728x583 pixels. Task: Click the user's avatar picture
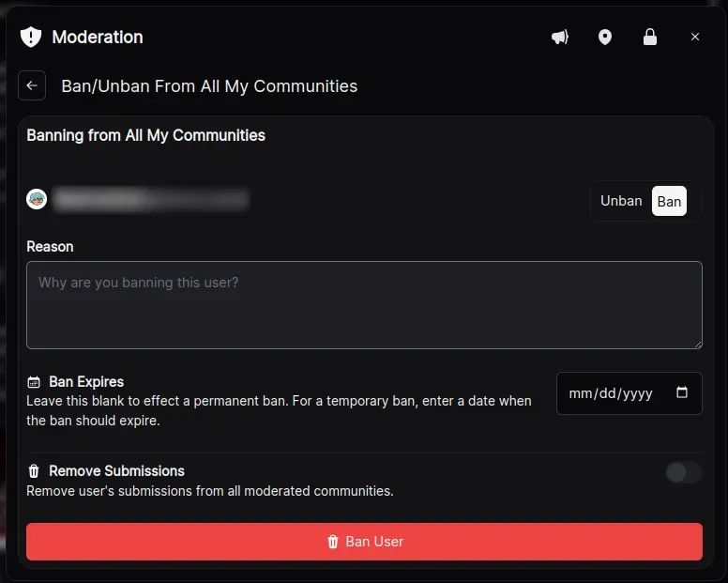pos(37,199)
